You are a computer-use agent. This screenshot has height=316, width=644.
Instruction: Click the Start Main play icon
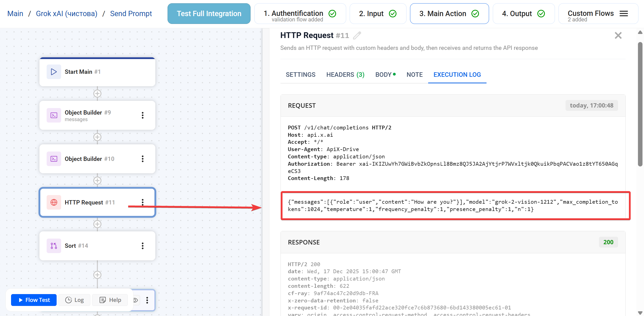[x=54, y=72]
